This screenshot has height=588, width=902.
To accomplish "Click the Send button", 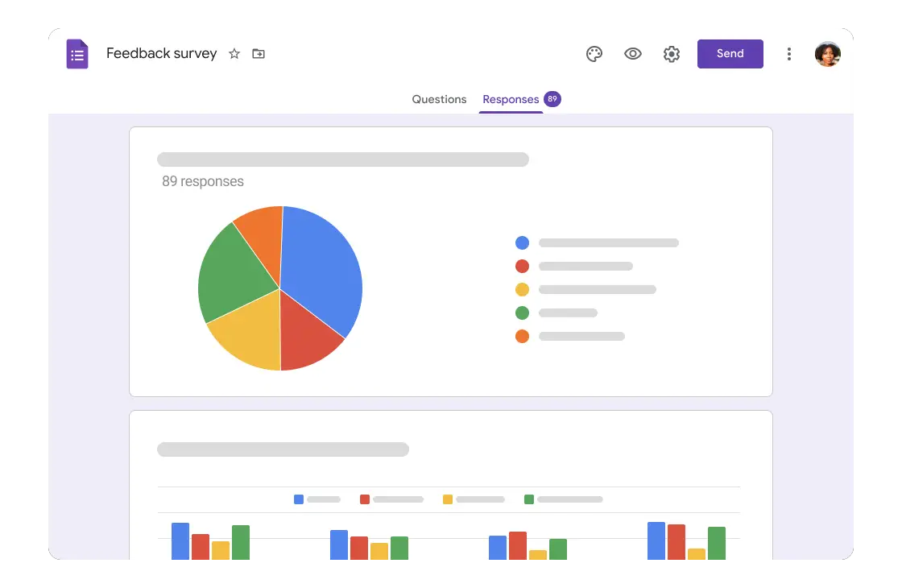I will (x=730, y=53).
